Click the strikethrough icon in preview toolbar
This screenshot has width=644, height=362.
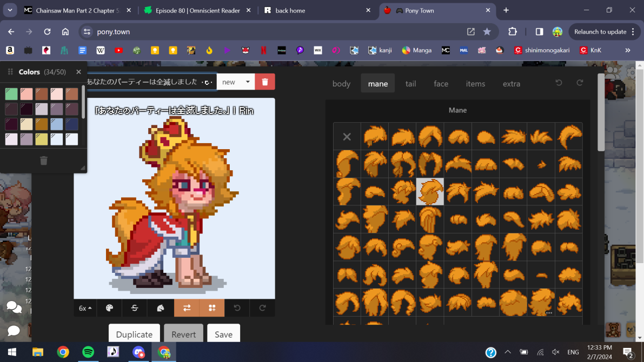[135, 308]
